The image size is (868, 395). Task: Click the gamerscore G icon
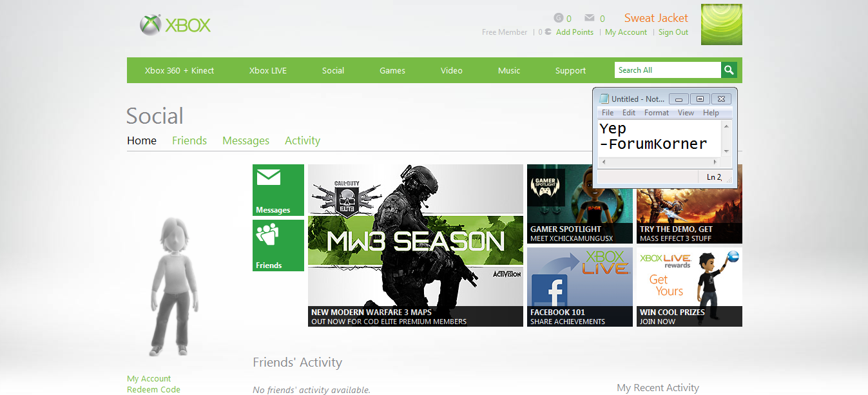[x=559, y=18]
